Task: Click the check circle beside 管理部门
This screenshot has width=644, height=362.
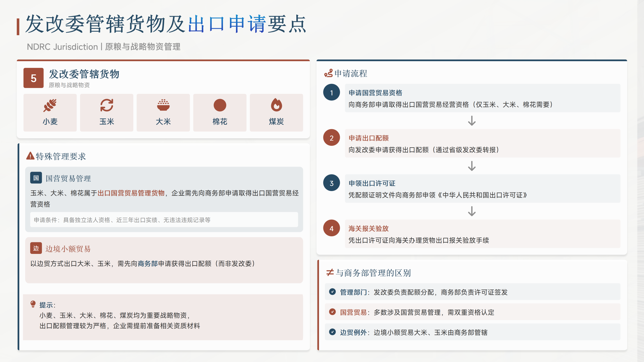Action: 332,292
